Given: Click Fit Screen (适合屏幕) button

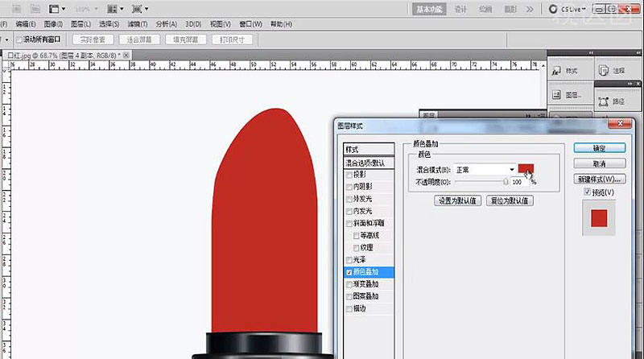Looking at the screenshot, I should [139, 39].
